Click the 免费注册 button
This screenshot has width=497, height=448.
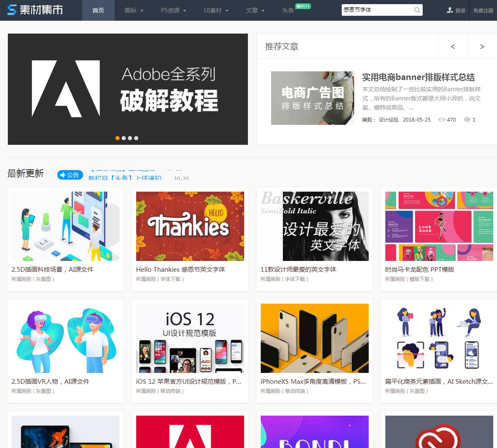[483, 10]
